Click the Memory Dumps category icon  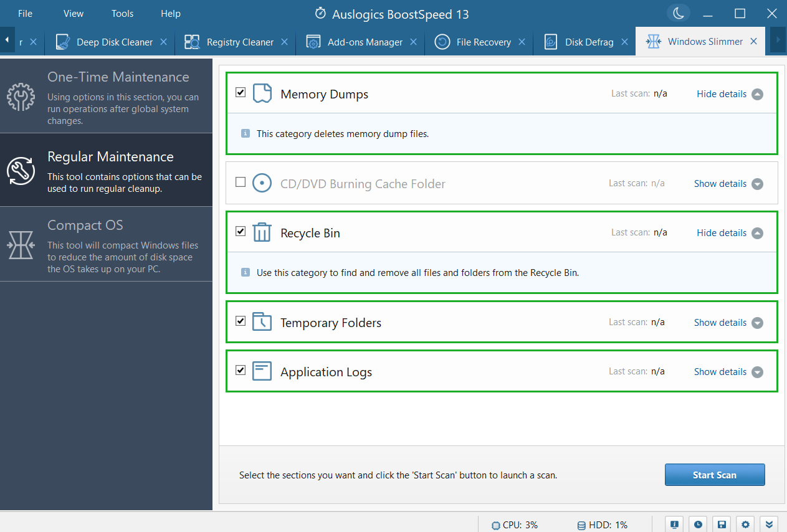tap(262, 93)
